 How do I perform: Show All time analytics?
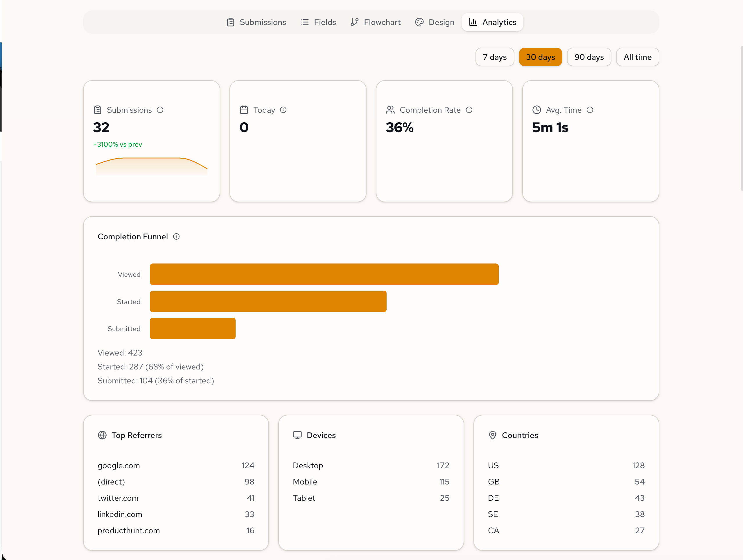point(637,57)
